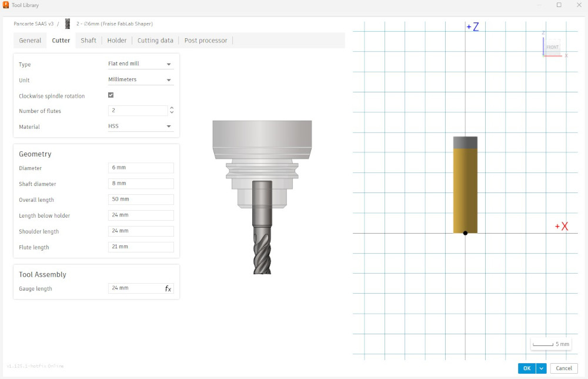Go to the Cutting data tab
Image resolution: width=588 pixels, height=379 pixels.
[x=155, y=41]
